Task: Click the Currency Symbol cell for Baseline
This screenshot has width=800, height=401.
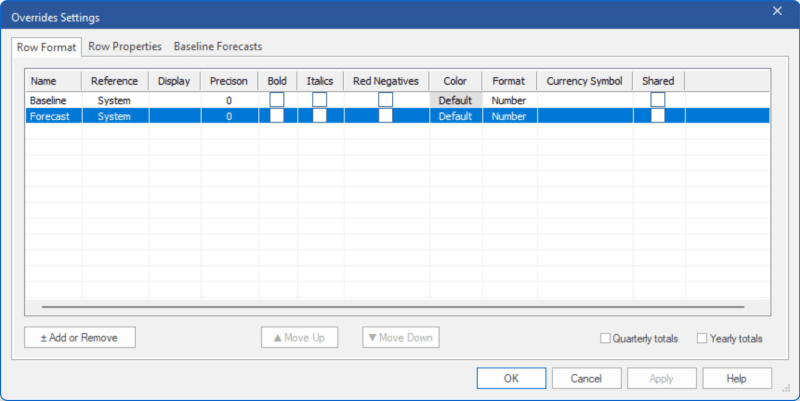Action: 585,100
